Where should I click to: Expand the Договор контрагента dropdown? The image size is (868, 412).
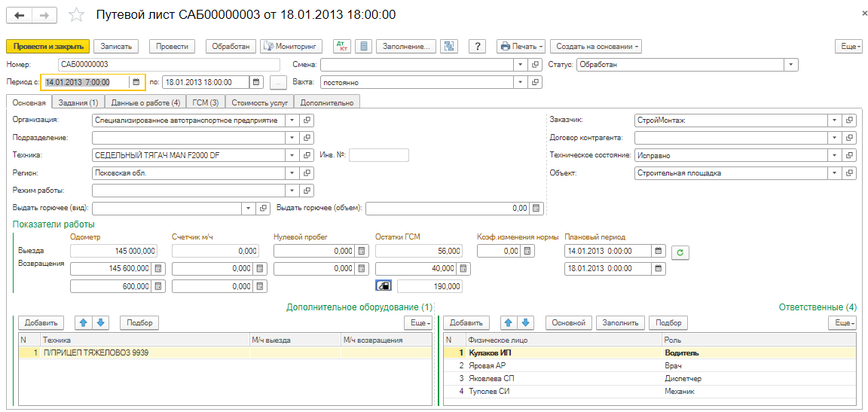[833, 137]
